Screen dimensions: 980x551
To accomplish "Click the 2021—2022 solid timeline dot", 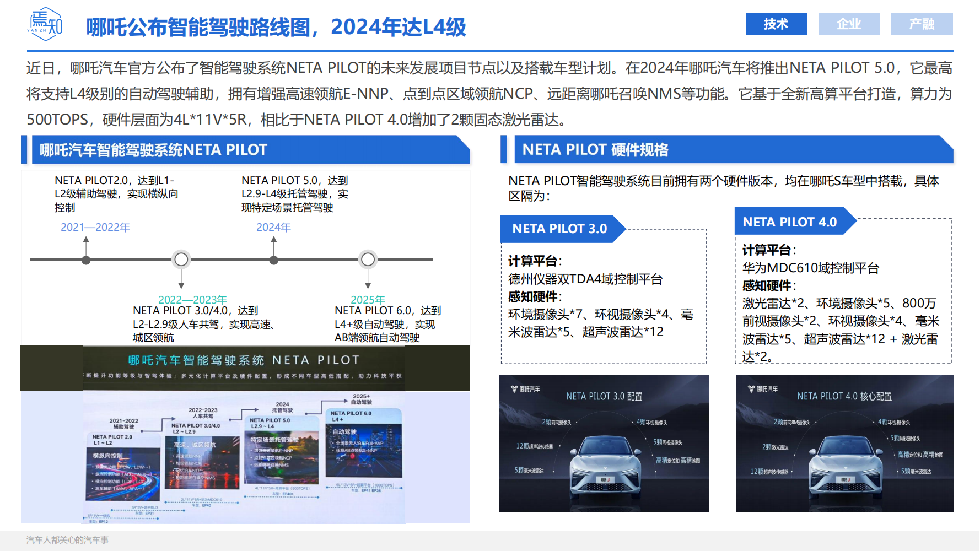I will [86, 260].
